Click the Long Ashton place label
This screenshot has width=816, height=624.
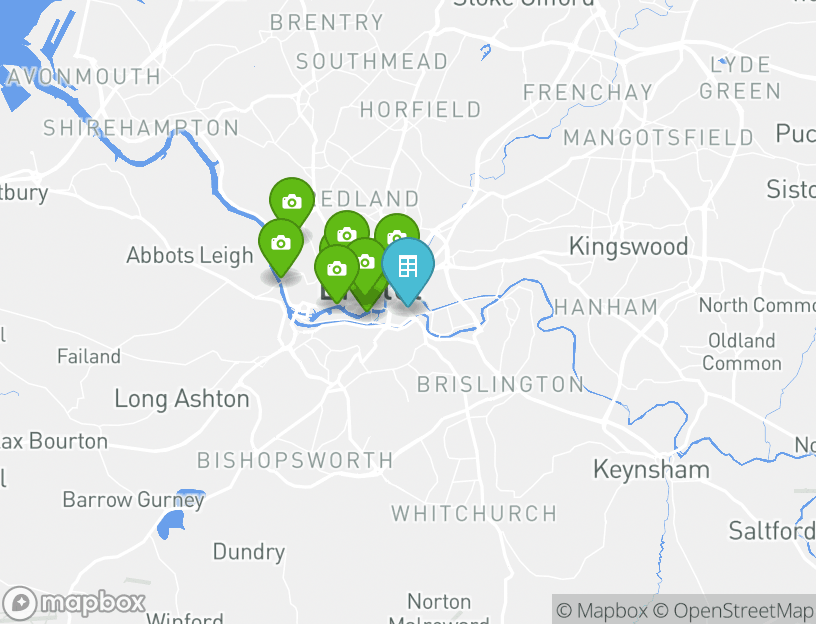pyautogui.click(x=182, y=400)
